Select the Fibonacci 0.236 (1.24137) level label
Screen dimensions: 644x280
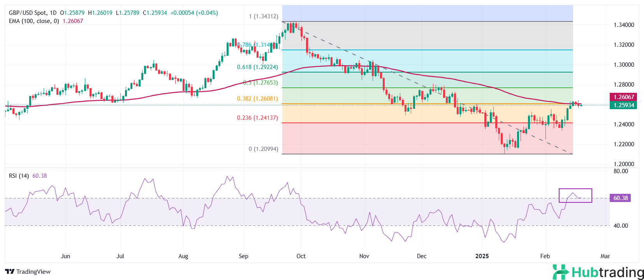tap(257, 118)
